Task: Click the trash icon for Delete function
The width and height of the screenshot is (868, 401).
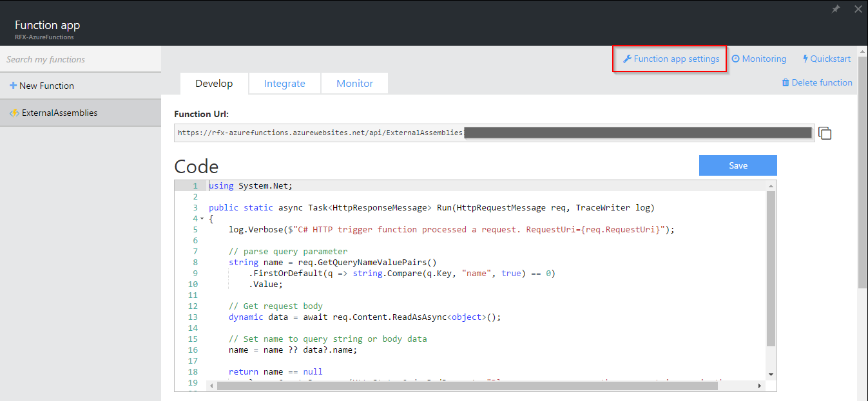Action: pyautogui.click(x=786, y=83)
